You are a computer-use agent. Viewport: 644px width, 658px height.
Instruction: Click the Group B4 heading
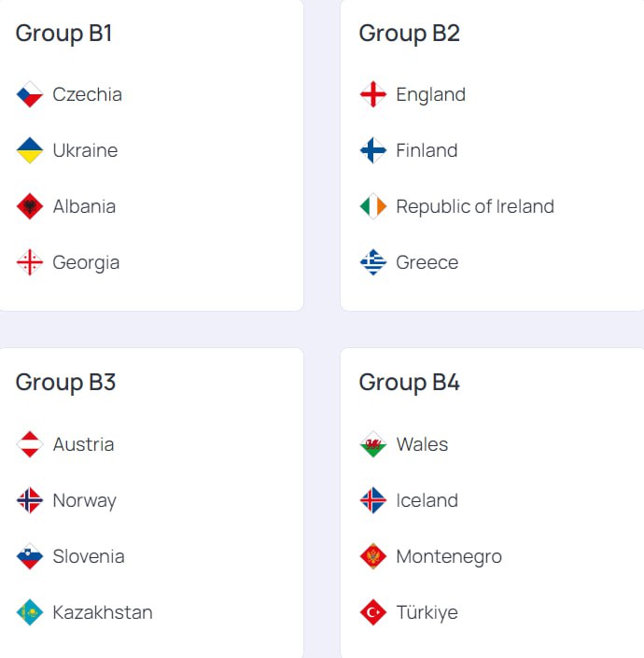[x=410, y=383]
